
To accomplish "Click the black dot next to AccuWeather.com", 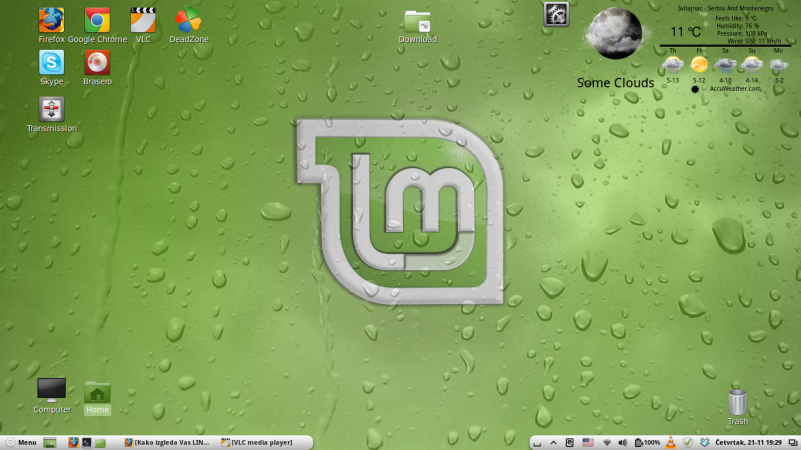I will tap(695, 89).
